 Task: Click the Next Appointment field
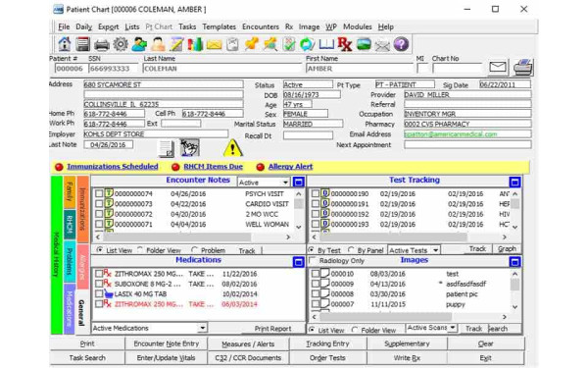[x=467, y=144]
